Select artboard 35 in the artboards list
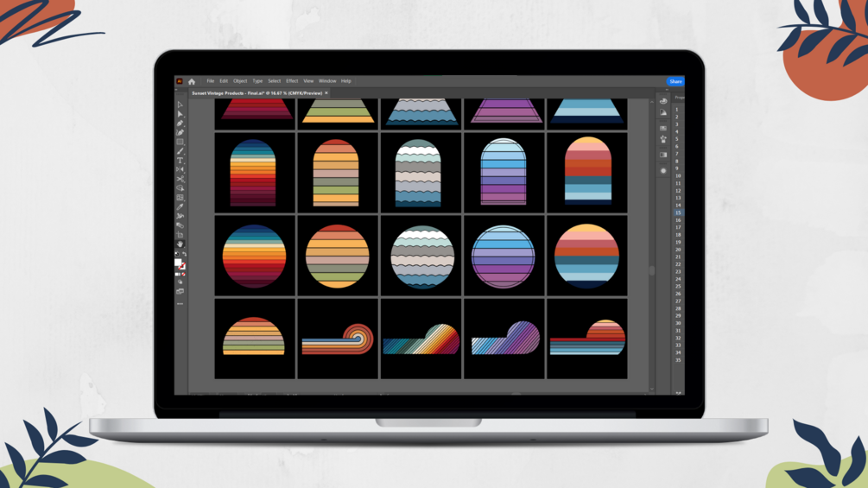Viewport: 868px width, 488px height. point(678,359)
